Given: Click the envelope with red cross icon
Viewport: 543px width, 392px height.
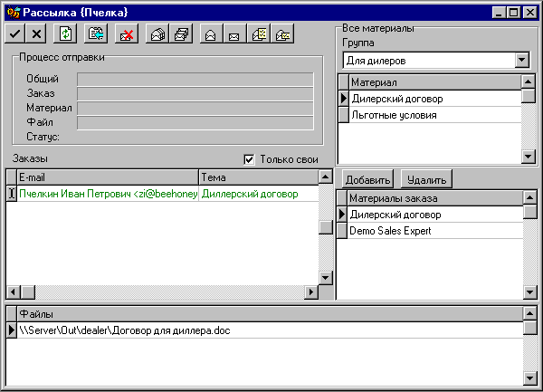Looking at the screenshot, I should coord(127,33).
